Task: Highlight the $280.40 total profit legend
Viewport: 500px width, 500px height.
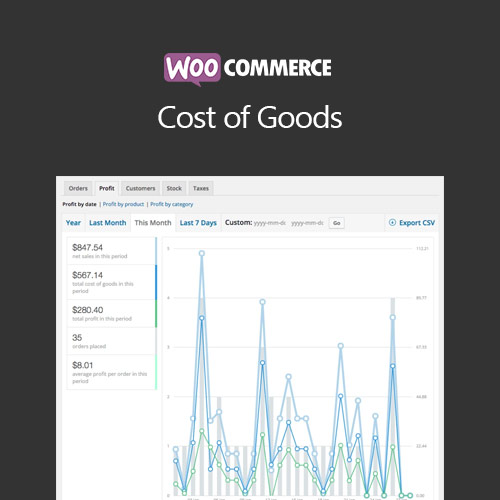Action: 112,313
